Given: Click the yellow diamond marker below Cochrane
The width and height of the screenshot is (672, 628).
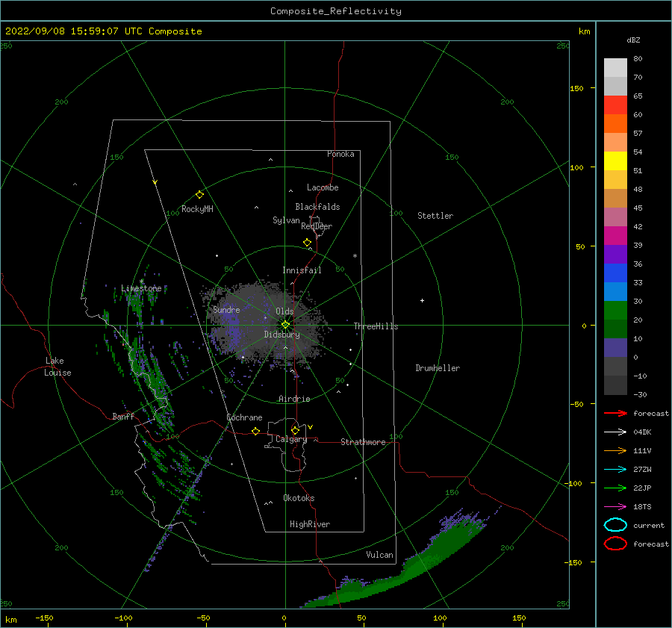Looking at the screenshot, I should click(x=256, y=431).
